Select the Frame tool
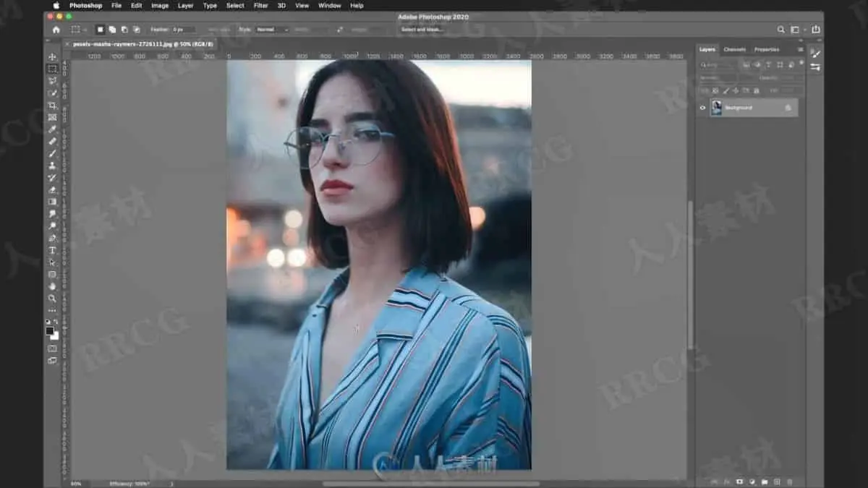Screen dimensions: 868x488 [52, 117]
